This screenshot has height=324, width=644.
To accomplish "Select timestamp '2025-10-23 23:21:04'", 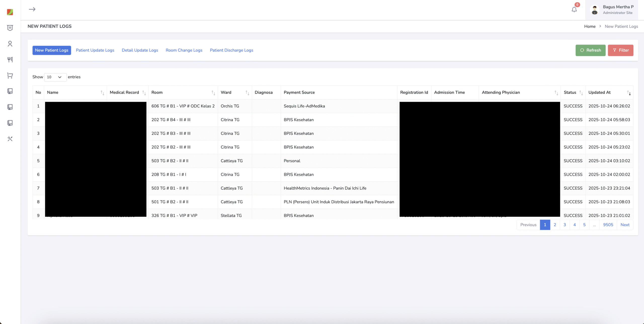I will (x=609, y=188).
